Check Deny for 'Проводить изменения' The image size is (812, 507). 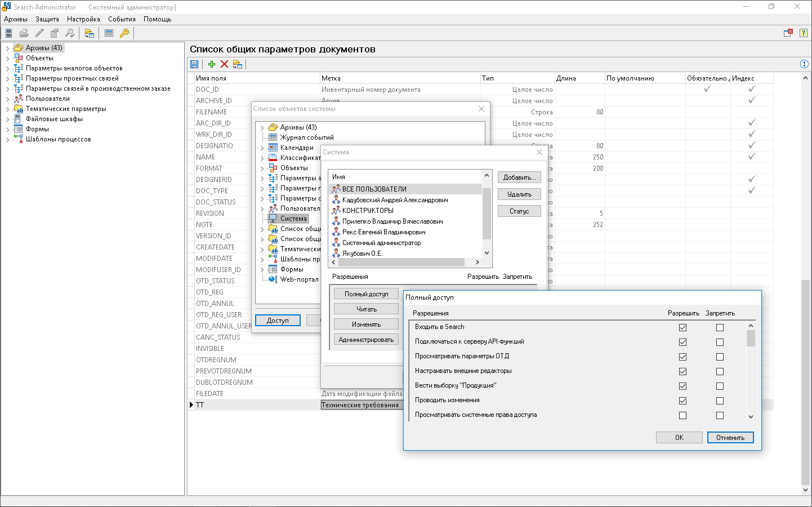coord(720,401)
